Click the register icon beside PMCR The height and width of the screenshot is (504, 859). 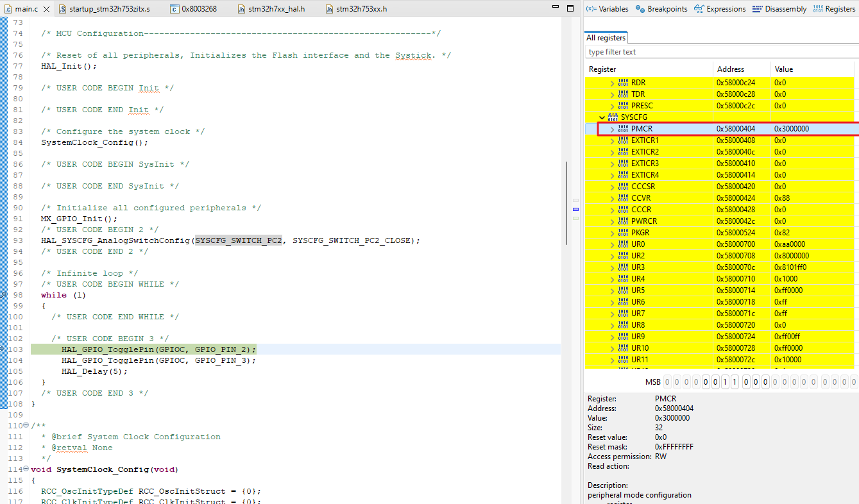[x=625, y=128]
